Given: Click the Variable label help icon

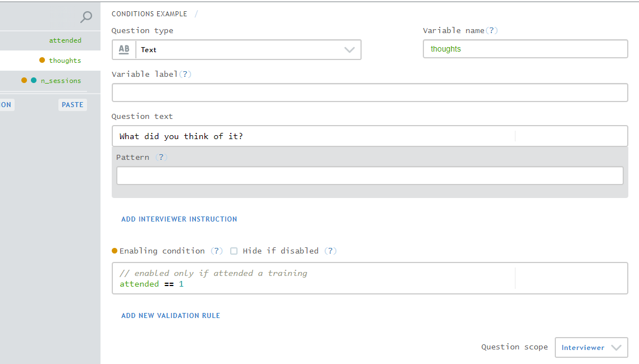Looking at the screenshot, I should pyautogui.click(x=185, y=74).
